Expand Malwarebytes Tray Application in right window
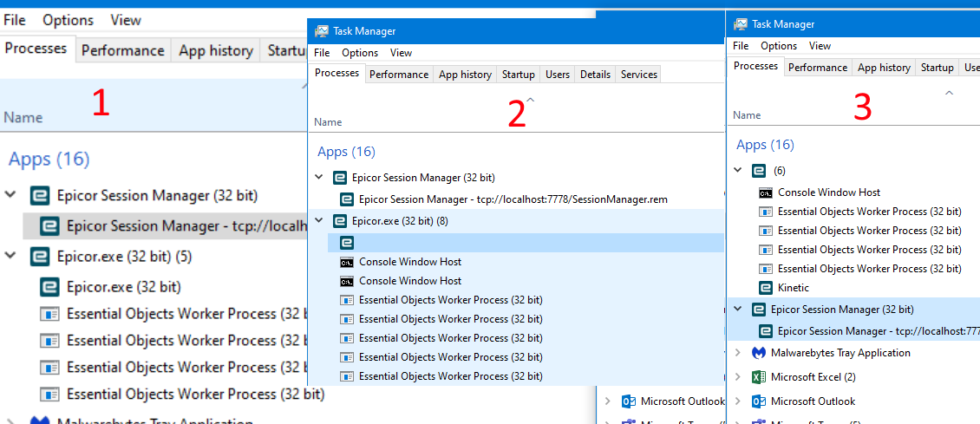This screenshot has height=424, width=980. coord(738,353)
